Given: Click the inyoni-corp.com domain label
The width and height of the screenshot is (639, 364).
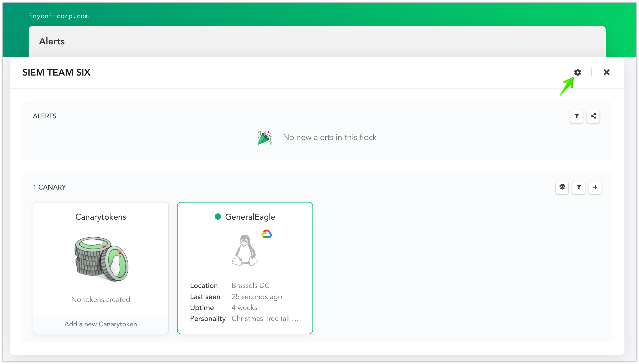Looking at the screenshot, I should (59, 16).
